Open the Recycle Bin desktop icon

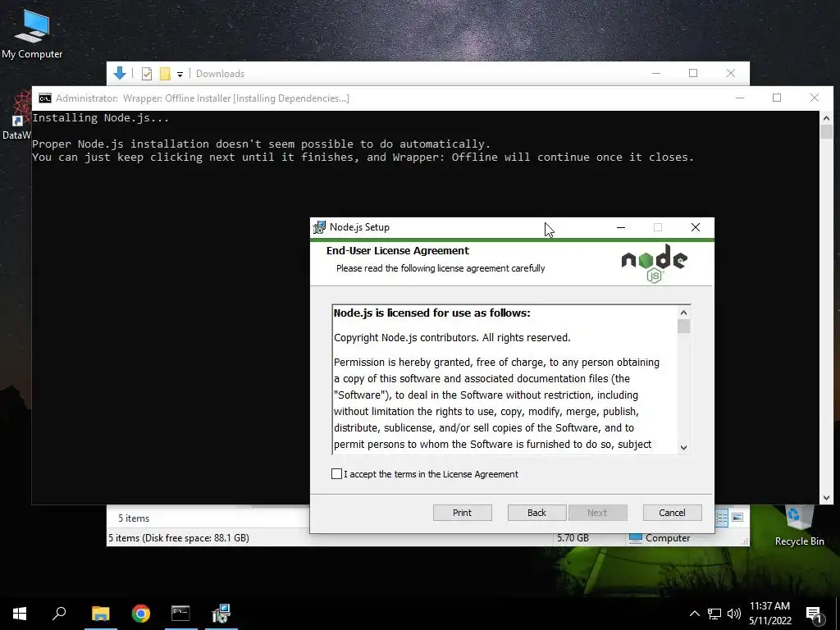pos(799,525)
